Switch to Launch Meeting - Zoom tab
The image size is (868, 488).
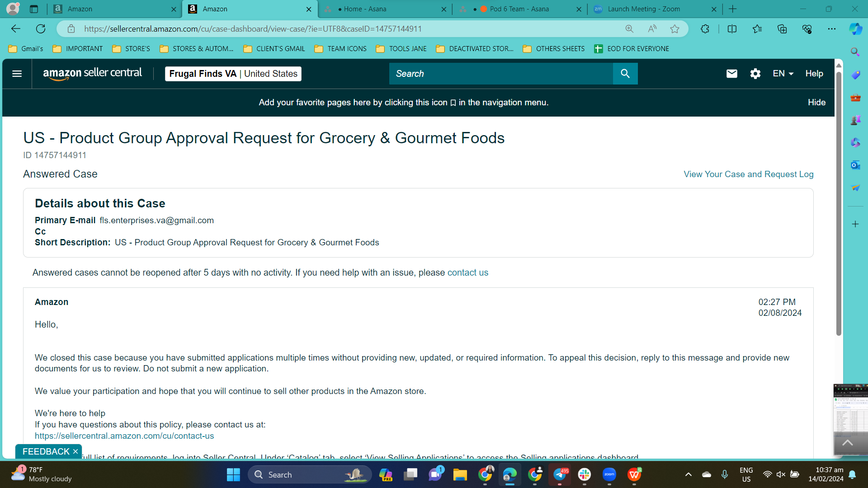coord(655,9)
